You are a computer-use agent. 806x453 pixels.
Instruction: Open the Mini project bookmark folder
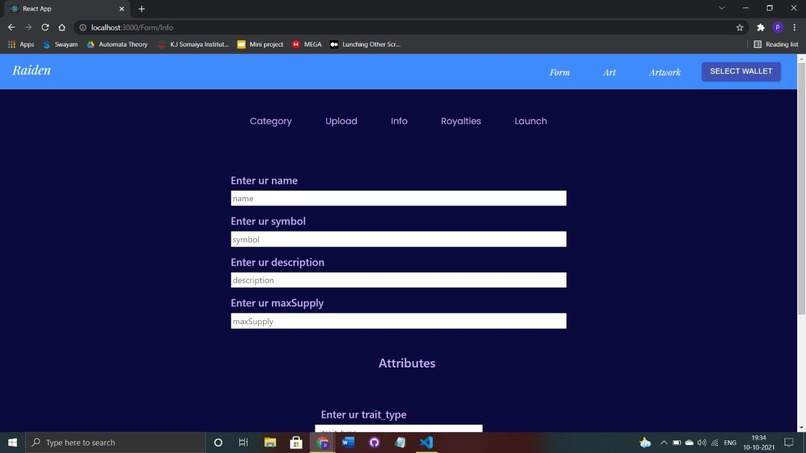click(x=260, y=45)
